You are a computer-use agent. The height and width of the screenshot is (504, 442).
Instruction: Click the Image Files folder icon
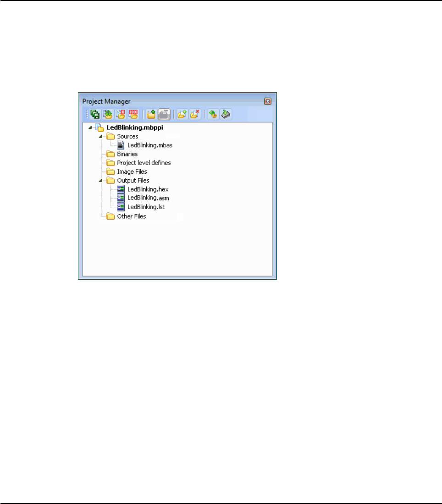click(x=110, y=172)
